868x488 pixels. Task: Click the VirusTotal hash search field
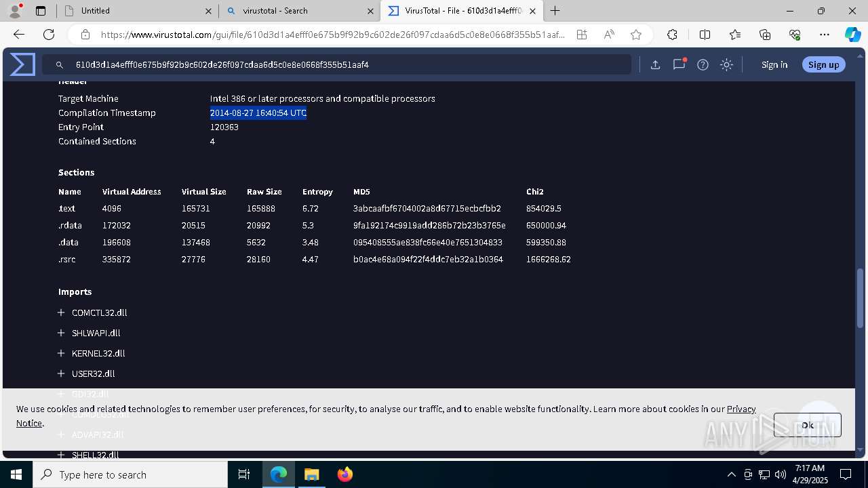pyautogui.click(x=337, y=64)
